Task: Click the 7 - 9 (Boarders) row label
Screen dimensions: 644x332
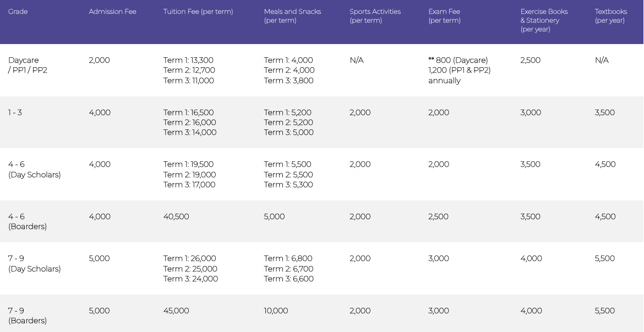Action: (27, 315)
